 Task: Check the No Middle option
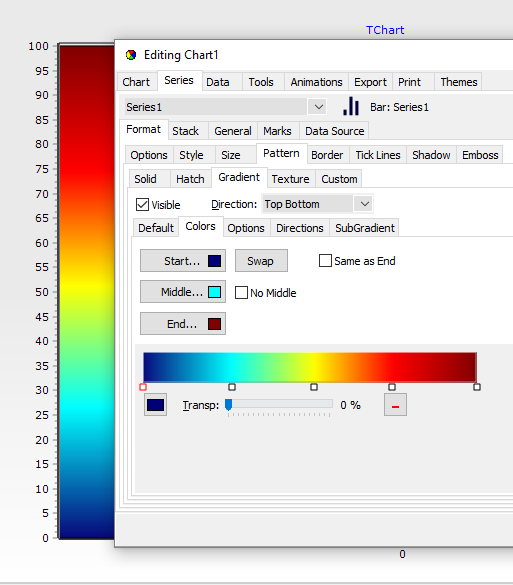coord(241,292)
